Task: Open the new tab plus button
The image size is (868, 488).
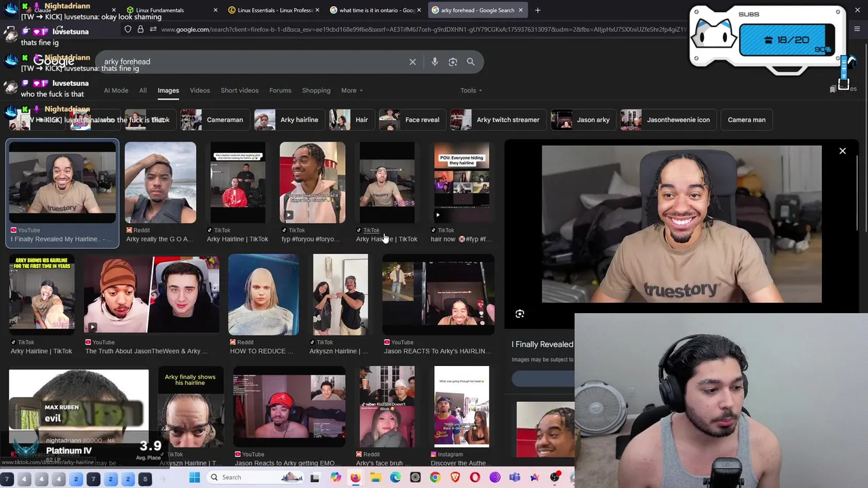Action: (x=537, y=10)
